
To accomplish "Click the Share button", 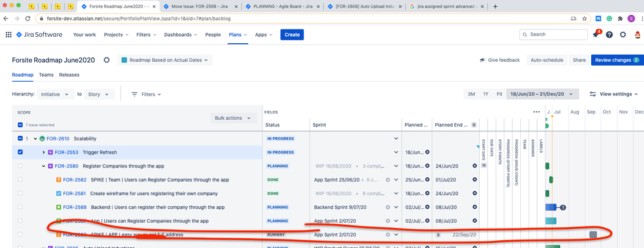I will pyautogui.click(x=579, y=60).
